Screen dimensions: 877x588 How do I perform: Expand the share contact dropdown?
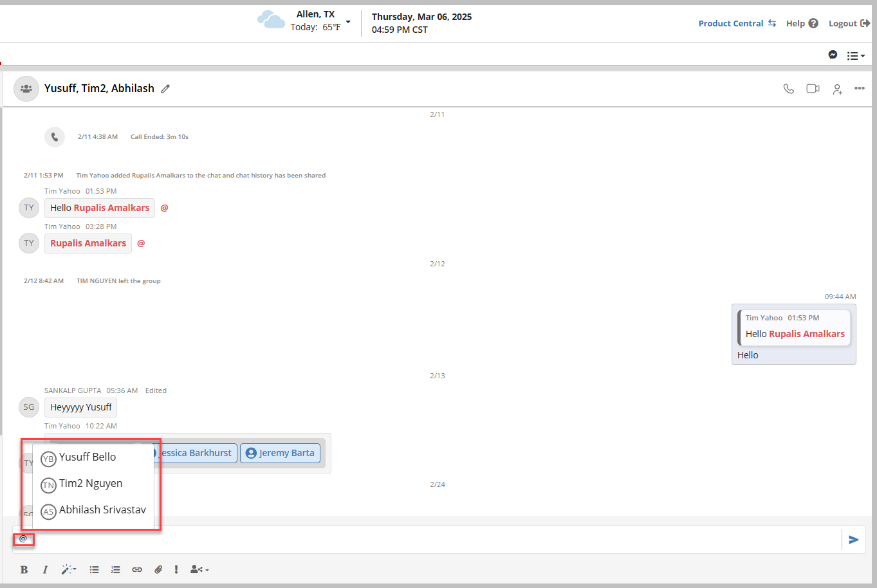coord(199,569)
